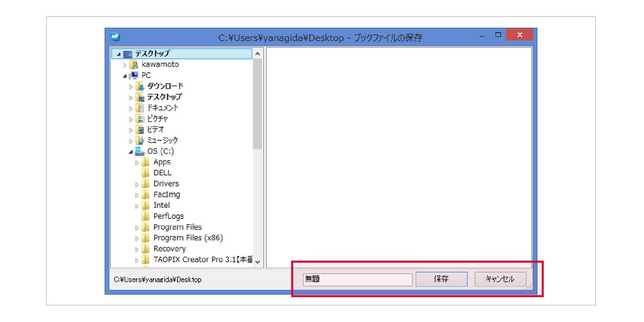Expand the ドキュメント tree node
This screenshot has height=322, width=644.
[131, 109]
